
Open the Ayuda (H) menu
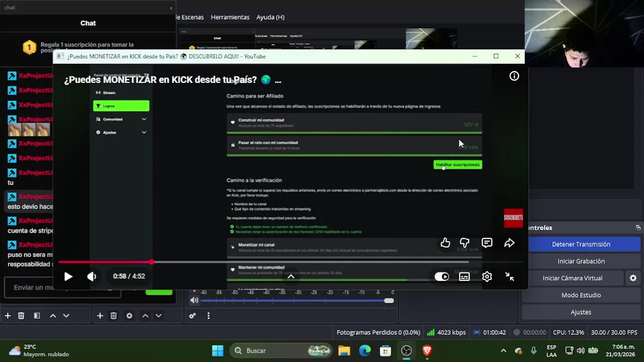coord(270,17)
